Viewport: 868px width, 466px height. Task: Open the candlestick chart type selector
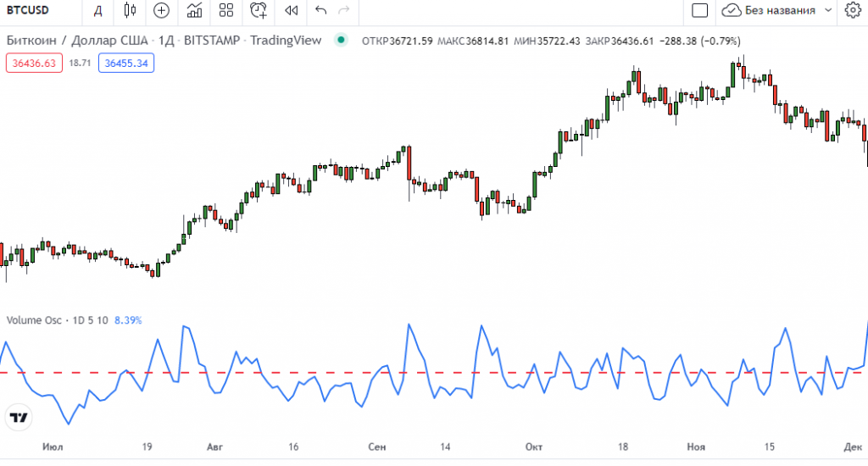[x=130, y=10]
